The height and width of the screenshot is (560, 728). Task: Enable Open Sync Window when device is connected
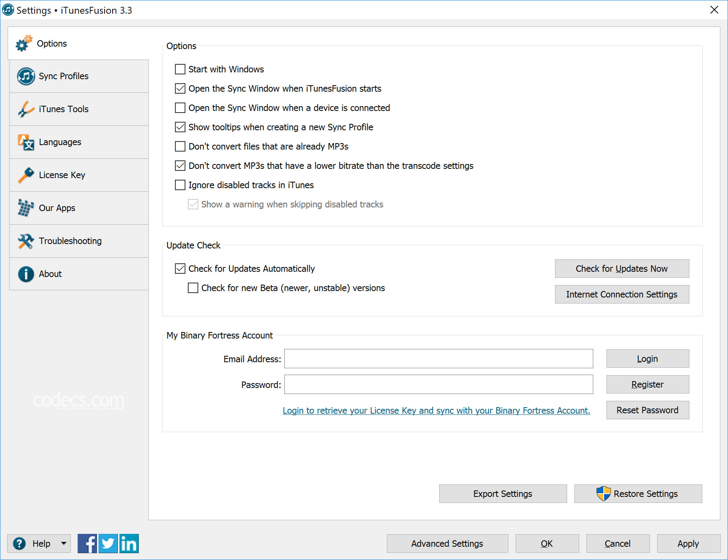(180, 108)
